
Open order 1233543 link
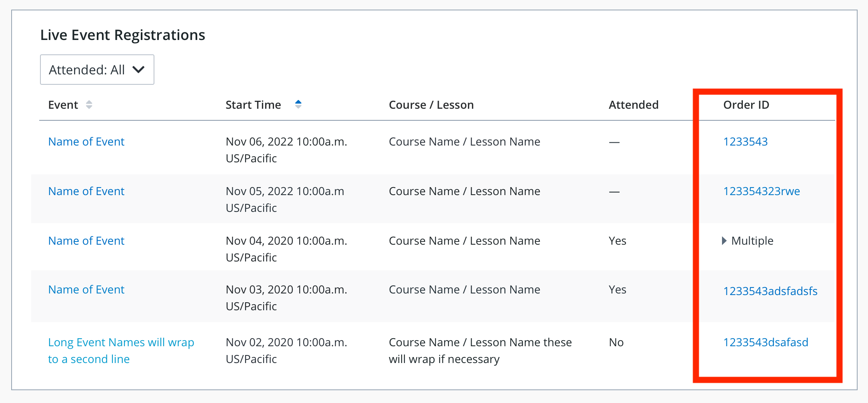[x=746, y=142]
